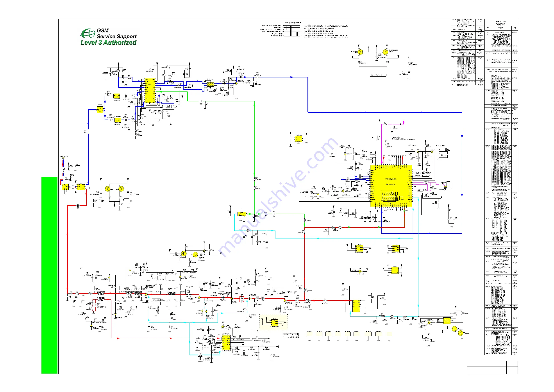Click the front-end mixer IC with blue traces

150,91
